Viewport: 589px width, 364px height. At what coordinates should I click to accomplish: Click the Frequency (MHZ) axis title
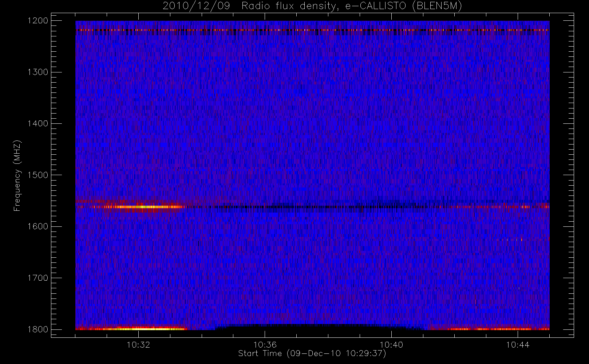tap(17, 175)
